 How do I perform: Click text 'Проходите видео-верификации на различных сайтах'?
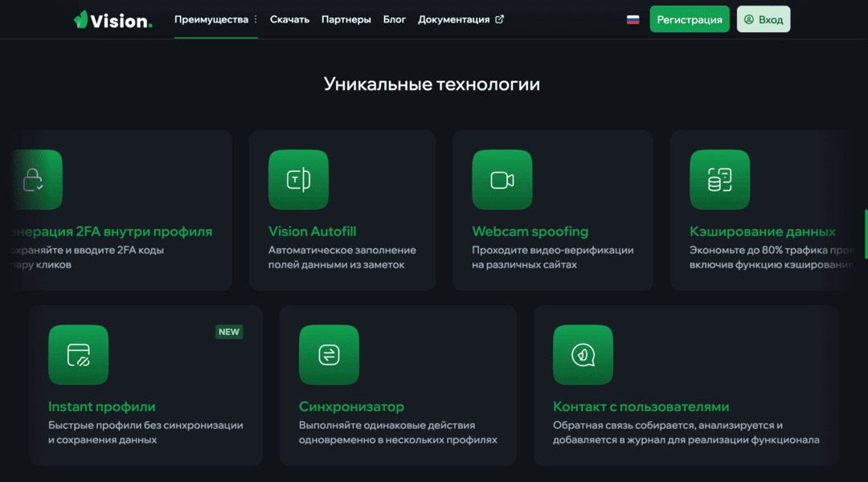[553, 257]
